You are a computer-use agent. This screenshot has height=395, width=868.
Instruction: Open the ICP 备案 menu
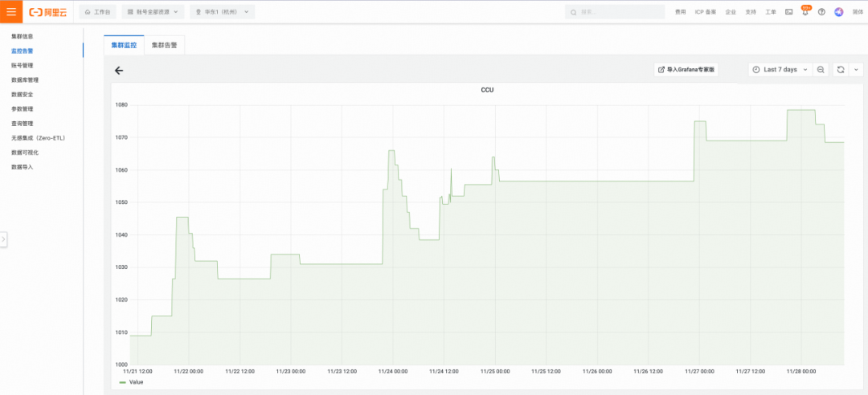706,12
